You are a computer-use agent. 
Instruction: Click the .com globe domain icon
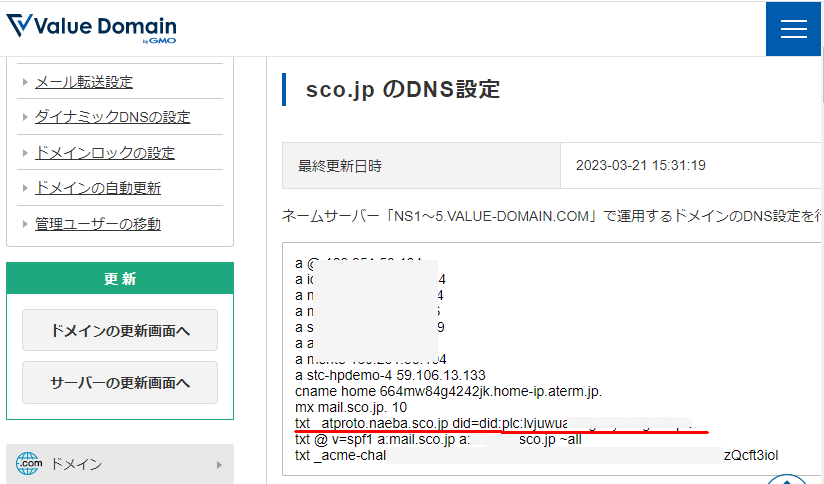tap(28, 464)
